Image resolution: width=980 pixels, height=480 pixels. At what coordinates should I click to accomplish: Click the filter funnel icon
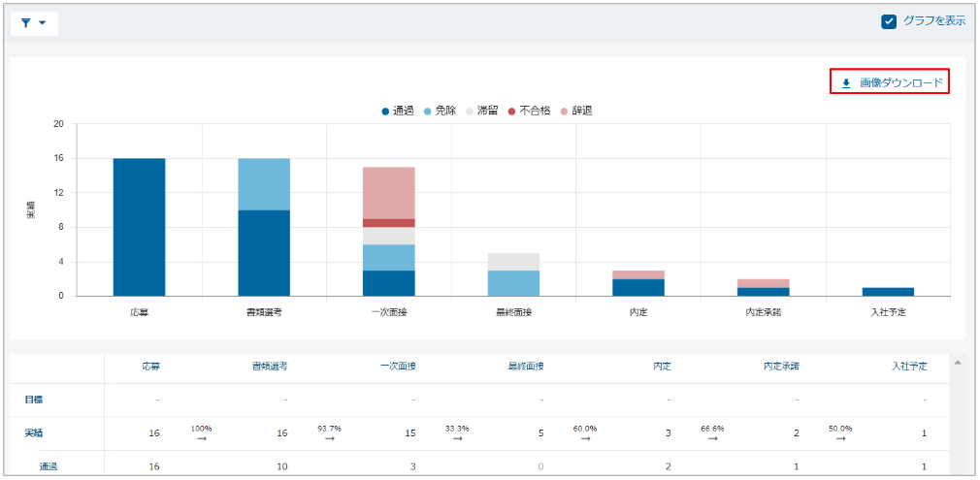click(26, 23)
